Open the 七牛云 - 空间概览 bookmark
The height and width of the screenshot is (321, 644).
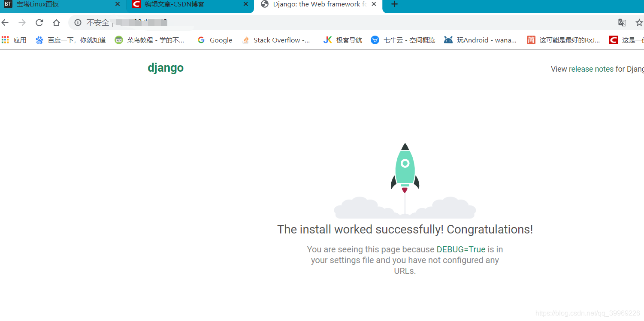(x=403, y=40)
